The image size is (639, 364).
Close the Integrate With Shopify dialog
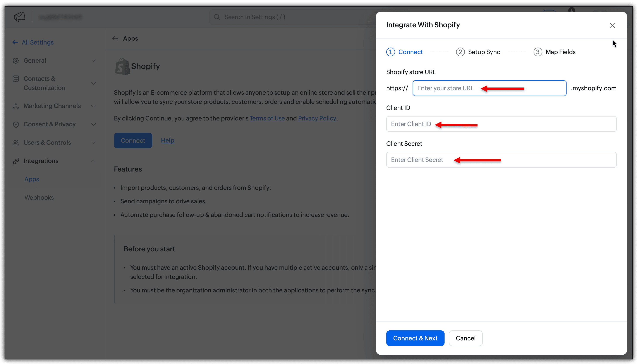click(x=612, y=25)
